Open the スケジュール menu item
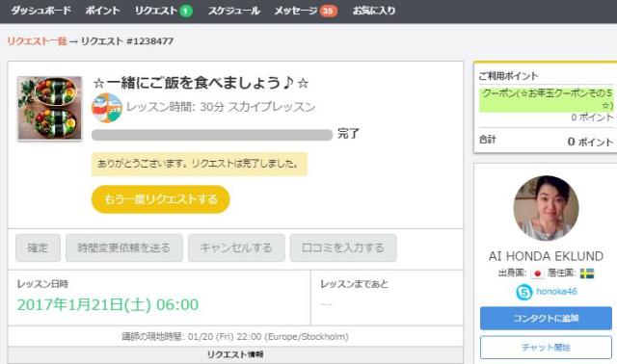Image resolution: width=617 pixels, height=364 pixels. tap(233, 11)
